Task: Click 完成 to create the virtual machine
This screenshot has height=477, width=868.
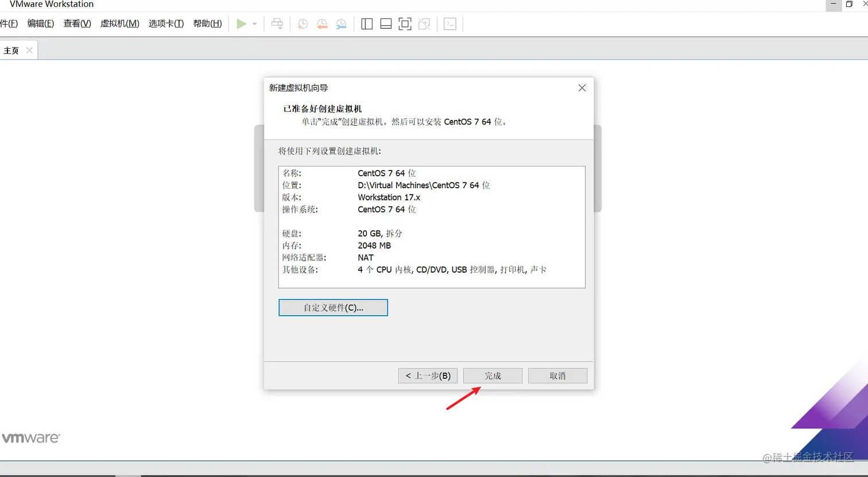Action: point(493,376)
